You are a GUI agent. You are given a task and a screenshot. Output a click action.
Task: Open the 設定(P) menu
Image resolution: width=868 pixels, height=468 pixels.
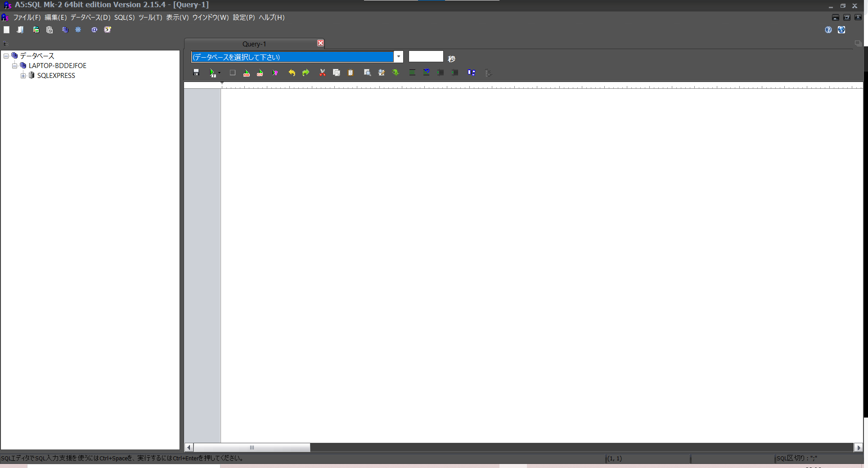click(x=244, y=18)
